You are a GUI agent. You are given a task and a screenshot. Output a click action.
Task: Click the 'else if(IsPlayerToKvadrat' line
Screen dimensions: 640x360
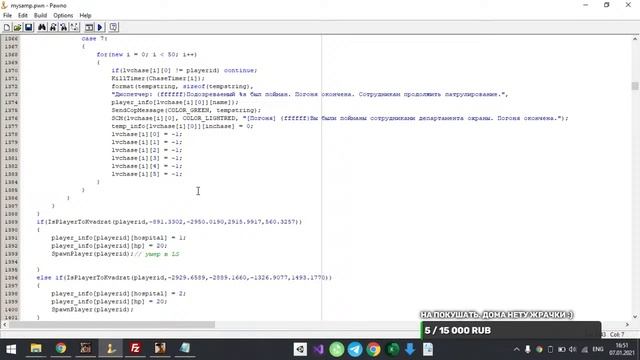click(x=184, y=278)
